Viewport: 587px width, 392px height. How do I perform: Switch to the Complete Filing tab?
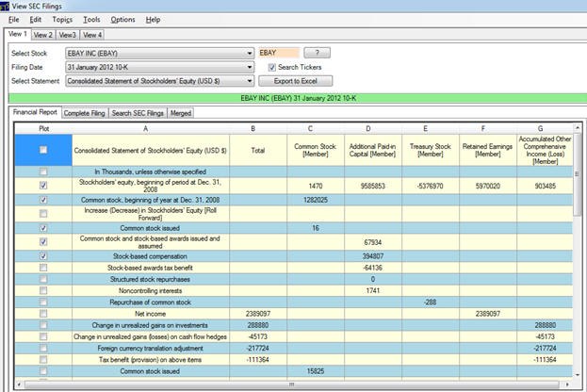coord(84,113)
